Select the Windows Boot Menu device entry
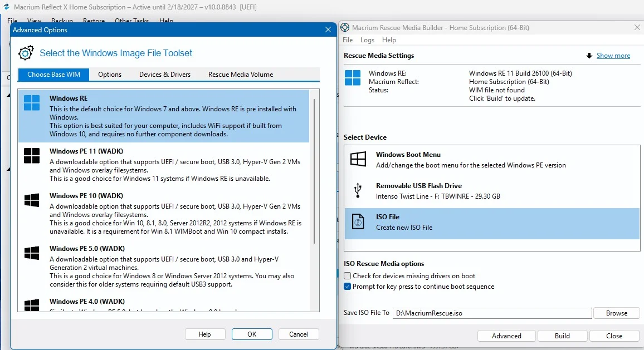Screen dimensions: 644x350 pyautogui.click(x=492, y=160)
